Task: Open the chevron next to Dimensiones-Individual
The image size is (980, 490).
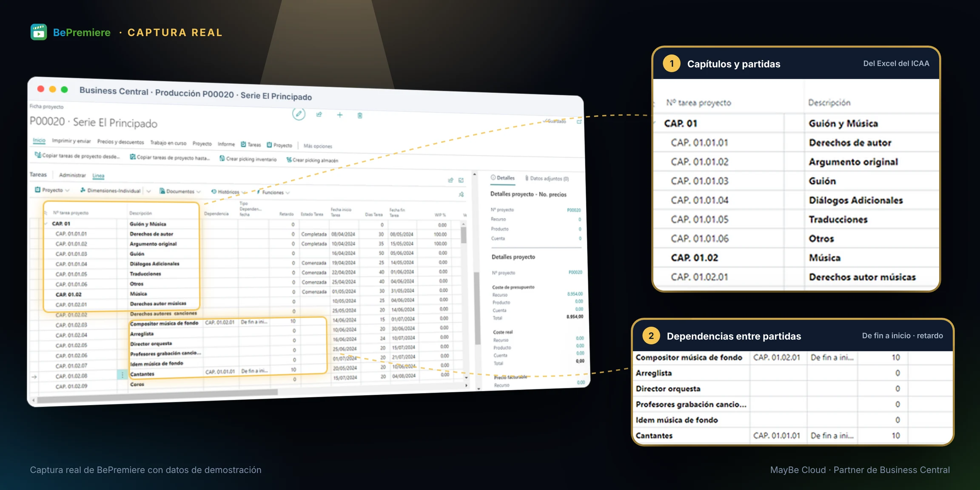Action: (x=148, y=191)
